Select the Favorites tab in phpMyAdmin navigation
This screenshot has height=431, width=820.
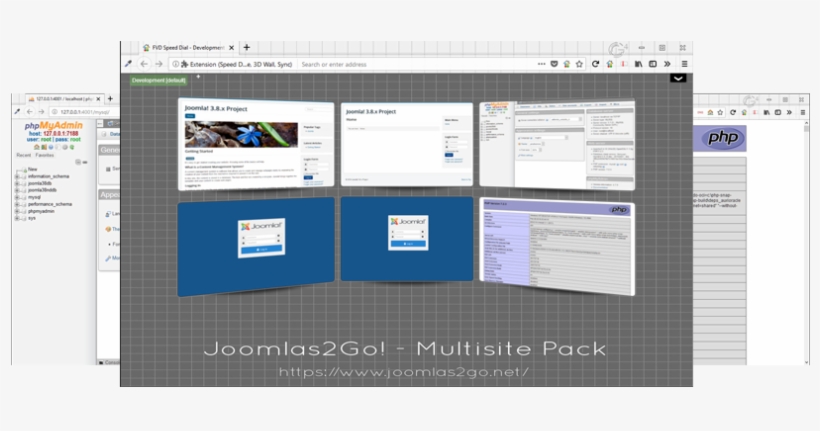coord(44,155)
